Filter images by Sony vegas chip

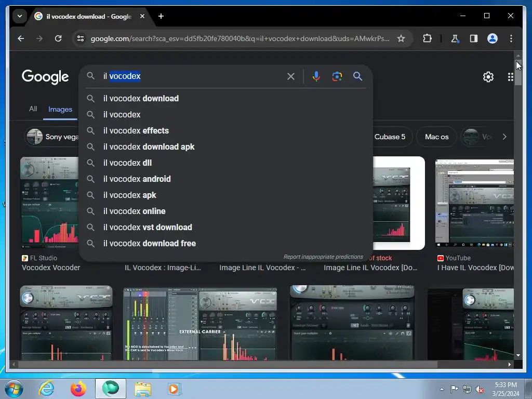(x=51, y=137)
